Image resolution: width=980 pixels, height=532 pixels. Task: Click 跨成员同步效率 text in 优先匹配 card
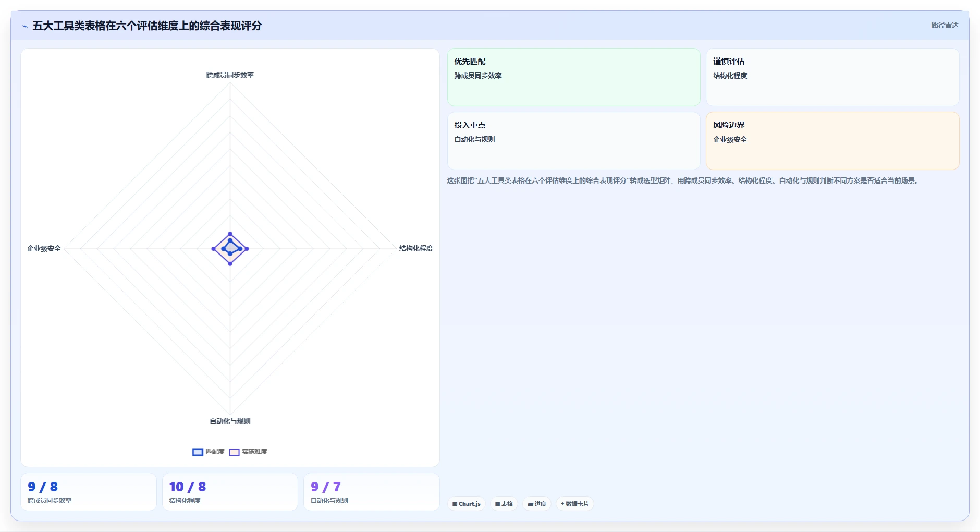click(x=478, y=76)
